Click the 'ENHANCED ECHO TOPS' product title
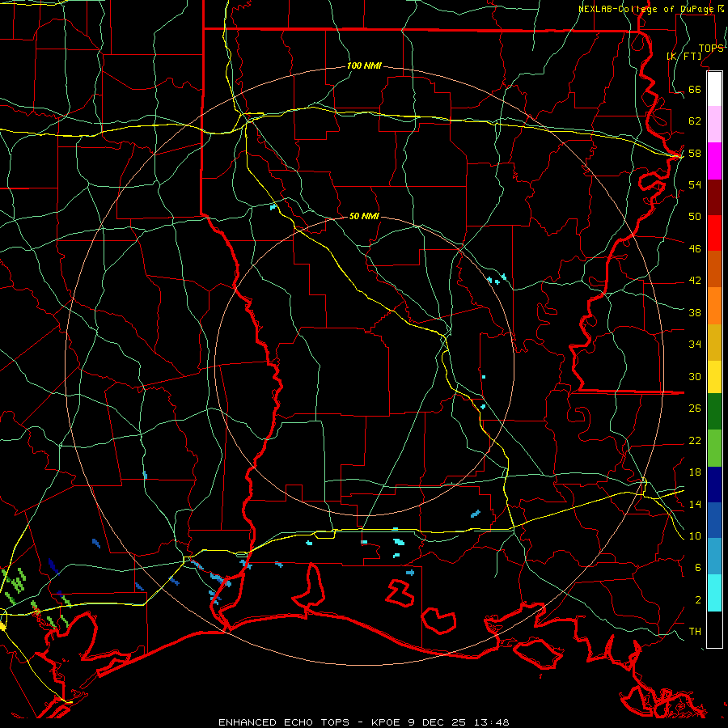This screenshot has height=728, width=728. tap(284, 722)
